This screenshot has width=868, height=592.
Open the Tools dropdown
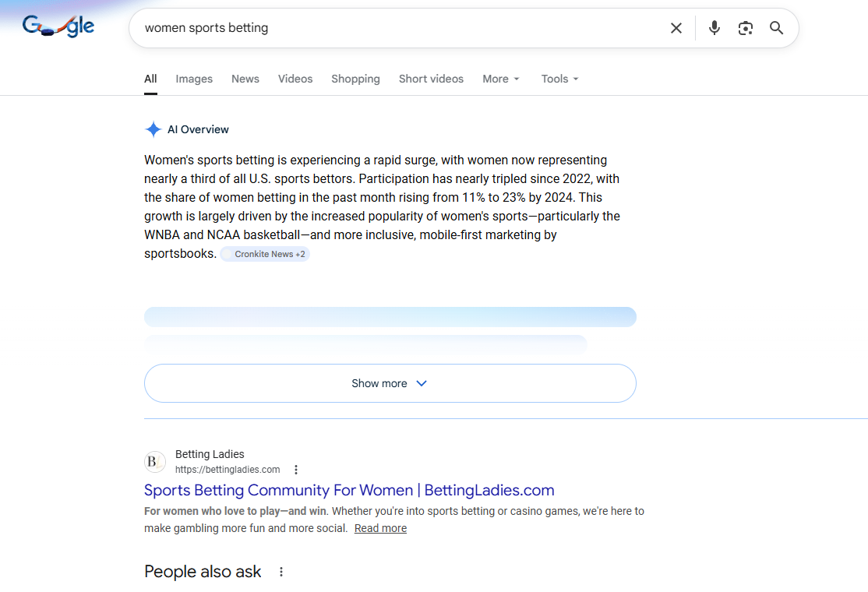(x=559, y=79)
